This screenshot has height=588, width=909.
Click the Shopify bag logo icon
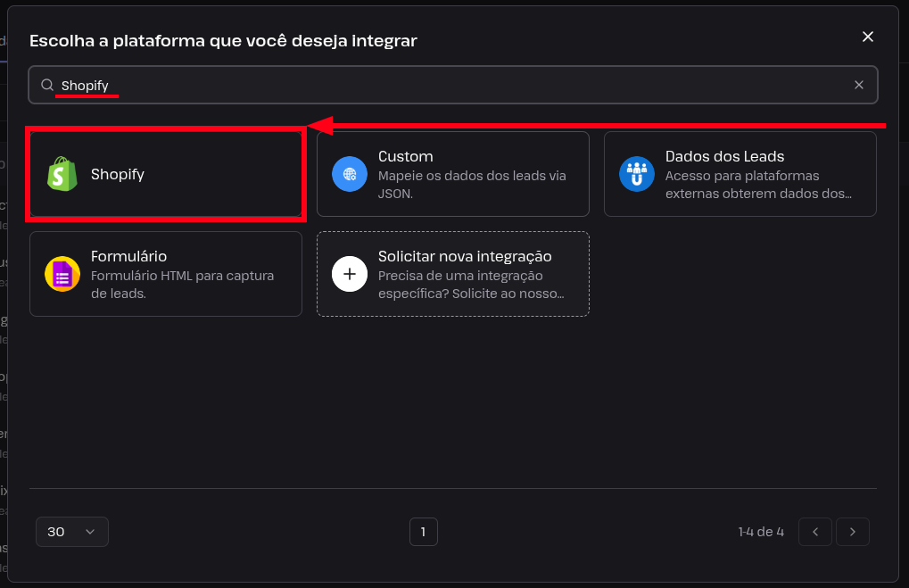coord(62,174)
